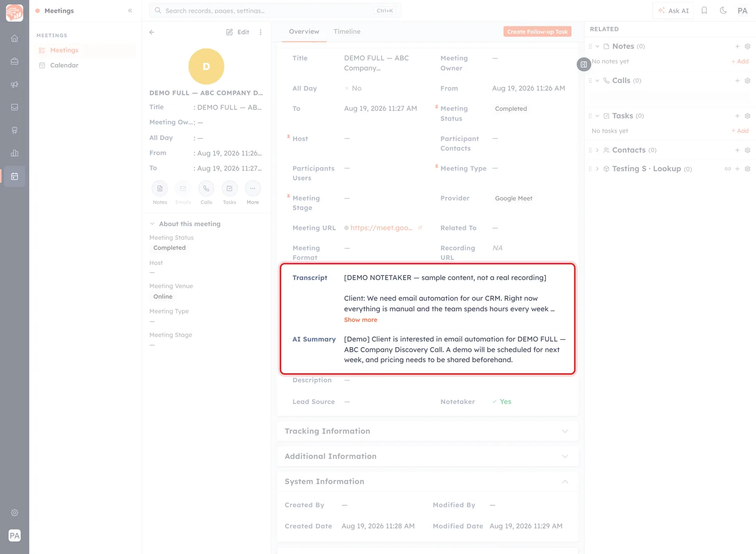
Task: Open the More quick actions icon
Action: [253, 188]
